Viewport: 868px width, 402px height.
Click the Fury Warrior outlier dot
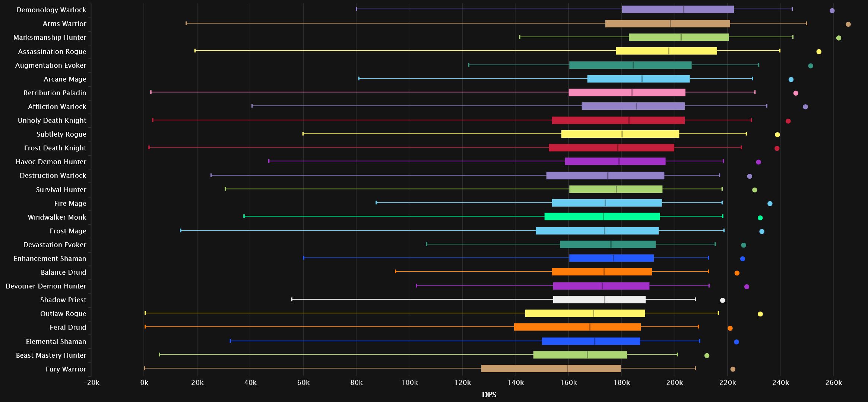click(733, 369)
